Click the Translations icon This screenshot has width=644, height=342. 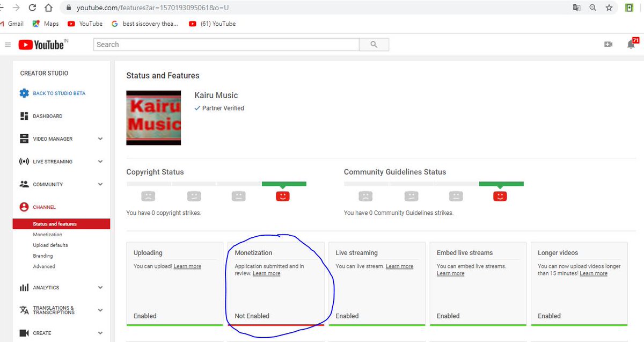[24, 310]
